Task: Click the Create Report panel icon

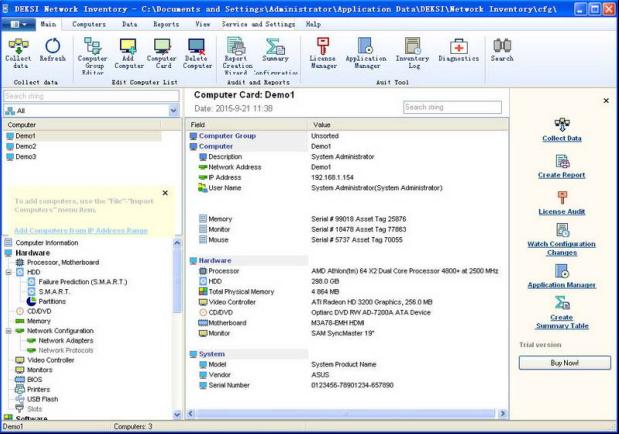Action: [562, 161]
